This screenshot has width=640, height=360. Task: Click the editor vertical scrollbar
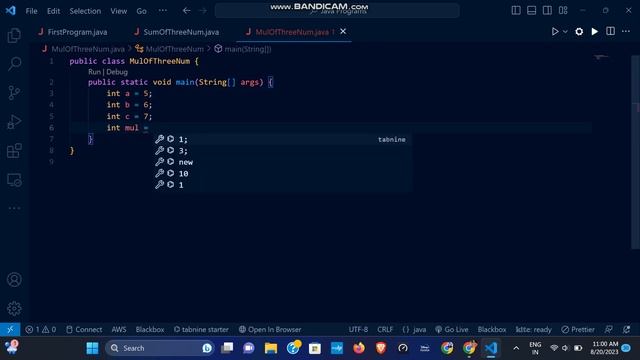pos(636,151)
